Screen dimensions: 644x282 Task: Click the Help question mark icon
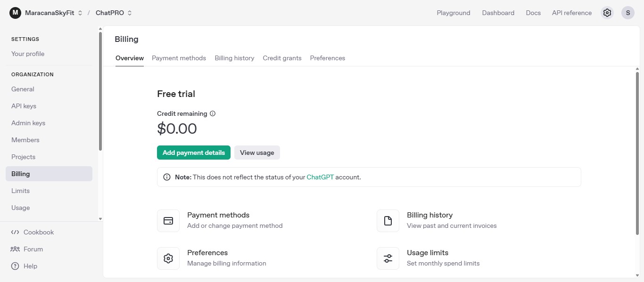(x=15, y=266)
